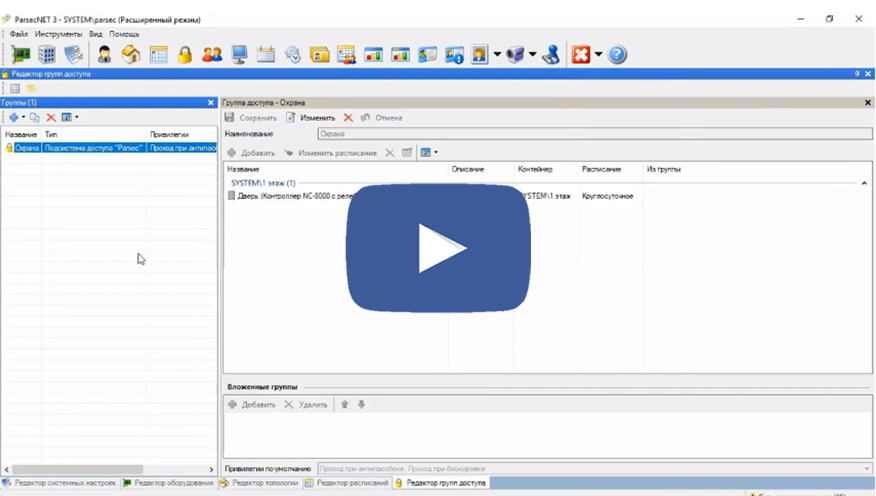Click Добавить above the doors list

point(251,153)
